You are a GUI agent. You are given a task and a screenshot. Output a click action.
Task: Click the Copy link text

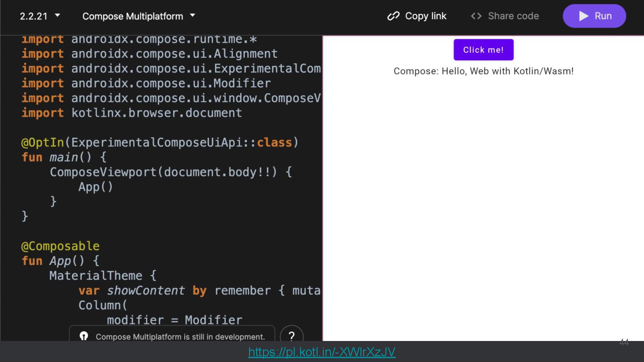tap(425, 16)
